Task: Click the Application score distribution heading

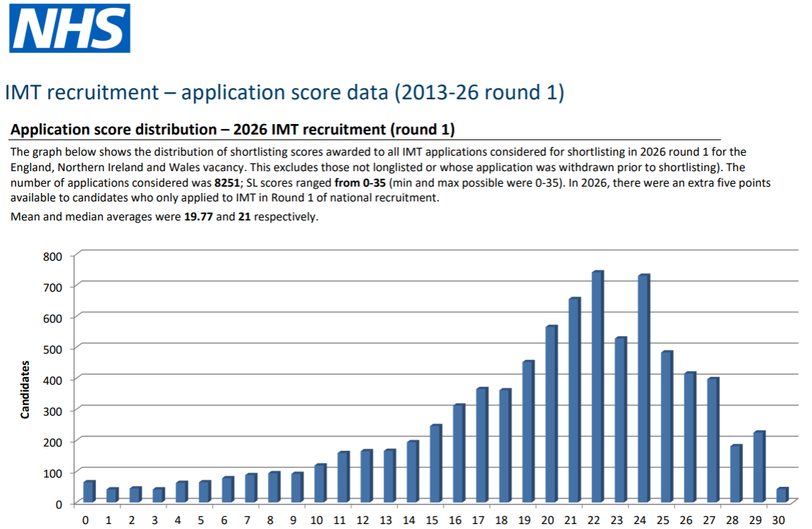Action: click(x=233, y=130)
